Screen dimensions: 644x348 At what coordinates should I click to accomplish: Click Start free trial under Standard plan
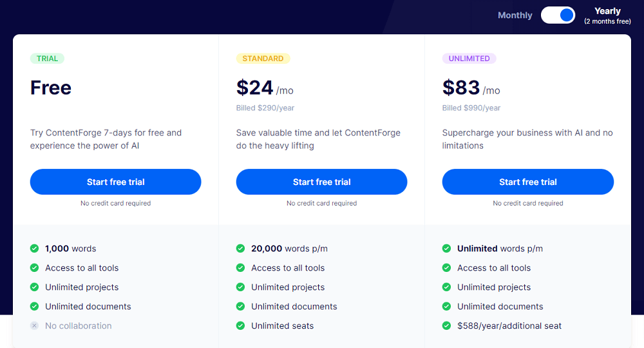[321, 182]
